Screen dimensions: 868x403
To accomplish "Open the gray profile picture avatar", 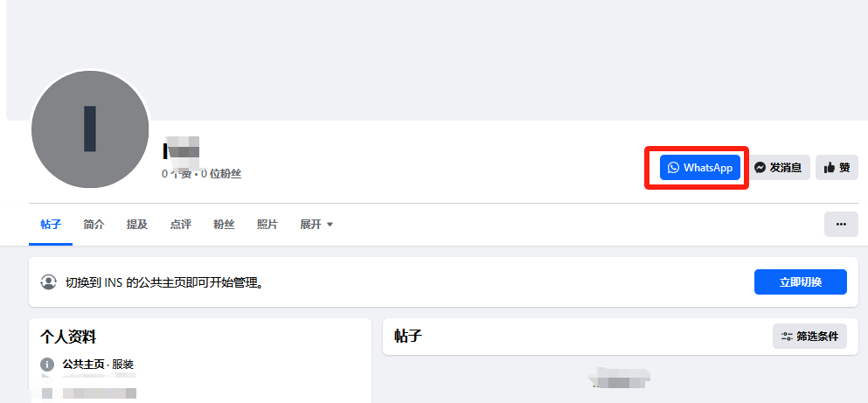I will pos(90,129).
